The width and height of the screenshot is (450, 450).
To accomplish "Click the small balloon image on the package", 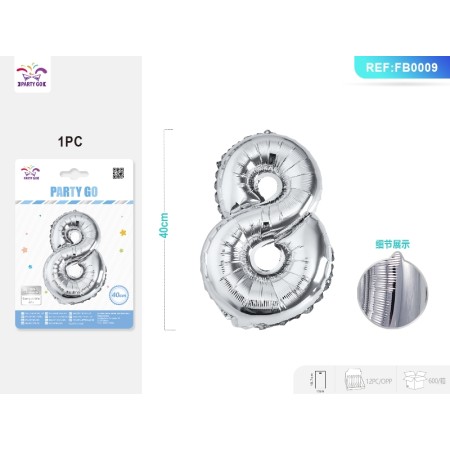I will pyautogui.click(x=74, y=257).
